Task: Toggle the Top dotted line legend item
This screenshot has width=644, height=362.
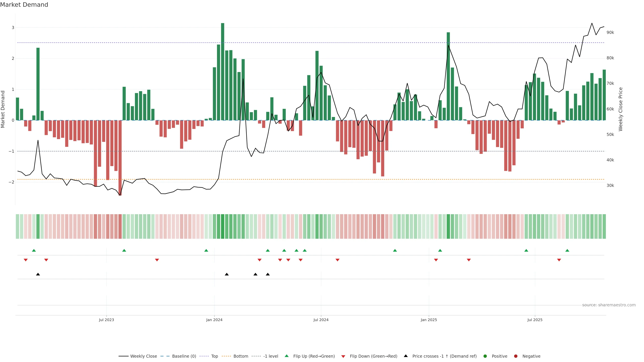Action: 214,356
